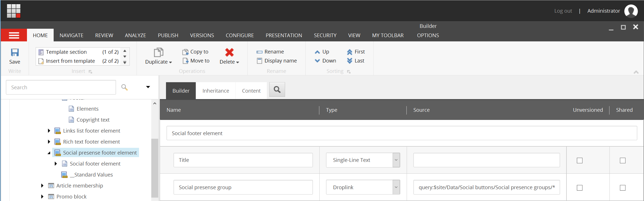Viewport: 644px width, 201px height.
Task: Open the Single-Line Text type dropdown
Action: point(396,160)
